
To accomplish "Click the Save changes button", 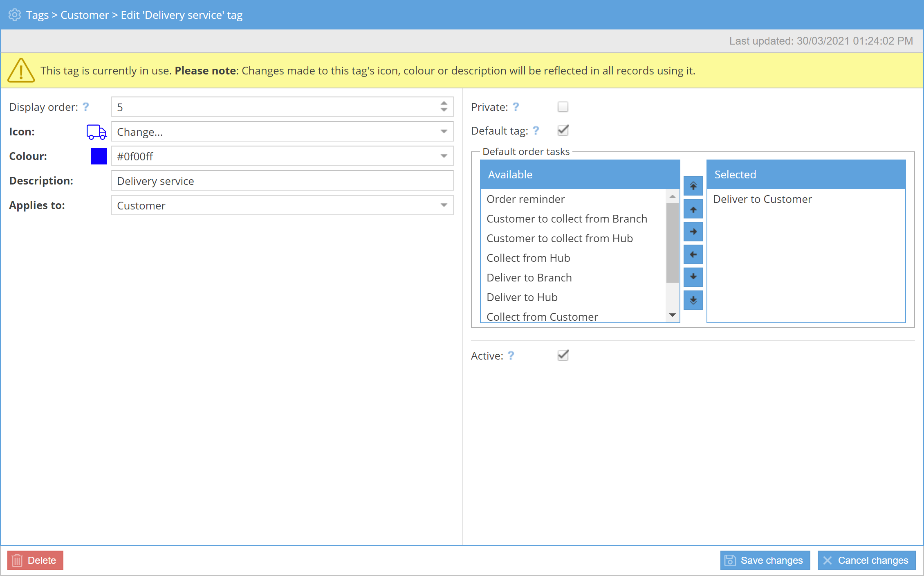I will pyautogui.click(x=765, y=560).
